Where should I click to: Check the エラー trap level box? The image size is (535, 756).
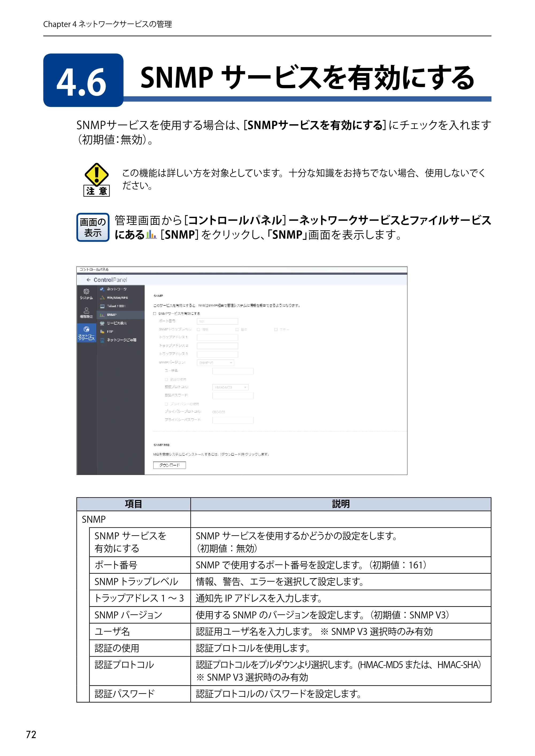tap(276, 329)
